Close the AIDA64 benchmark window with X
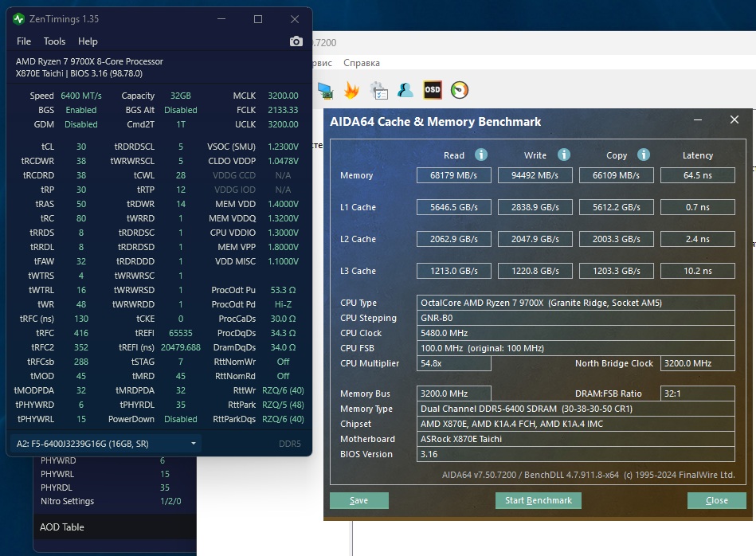 [734, 119]
